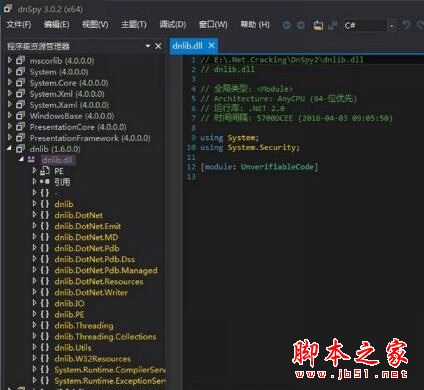Click the dnlib.PE namespace braces icon
The height and width of the screenshot is (390, 424).
coord(45,314)
